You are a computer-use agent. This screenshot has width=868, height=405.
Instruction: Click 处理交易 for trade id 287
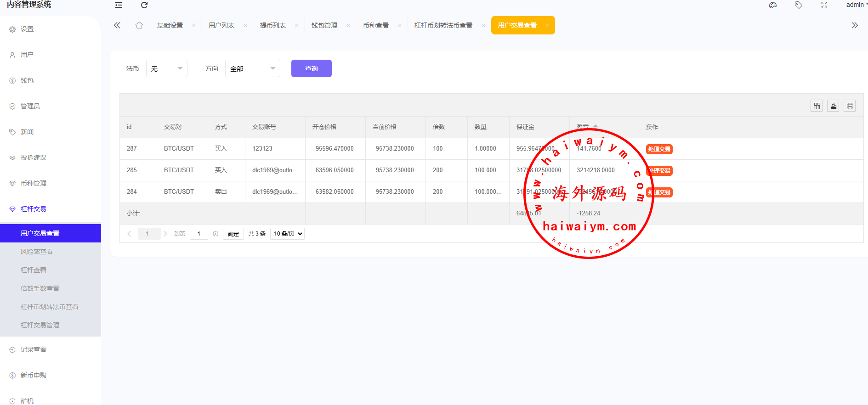[659, 149]
